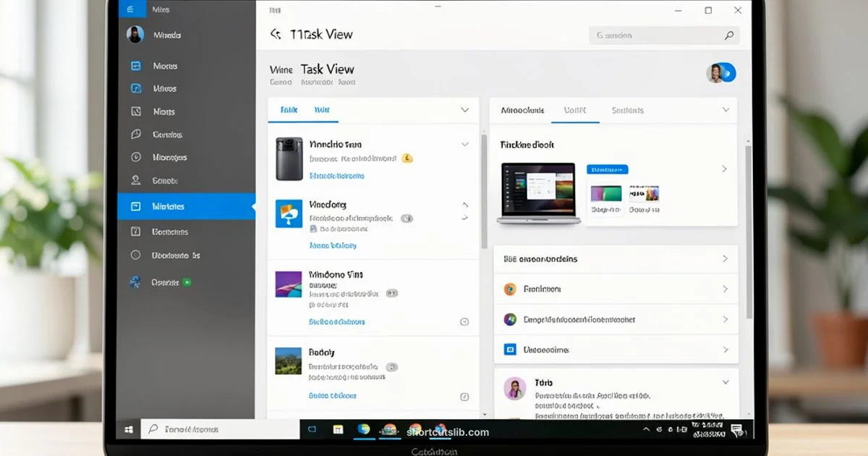Switch to the second underlined tab in center panel

point(321,109)
